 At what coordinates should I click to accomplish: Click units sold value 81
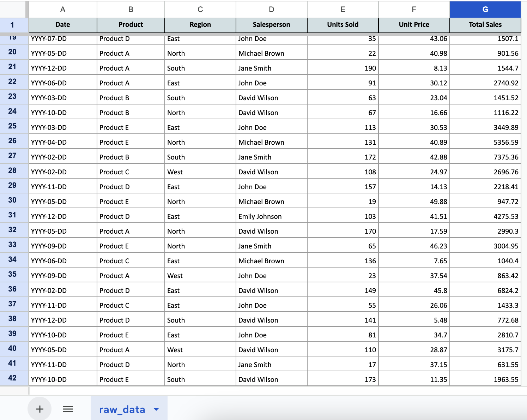tap(343, 335)
